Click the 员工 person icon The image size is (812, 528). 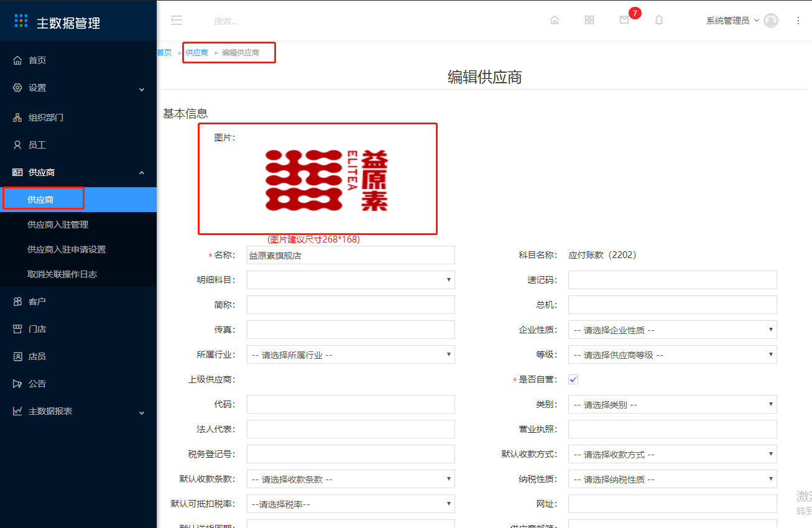click(17, 145)
